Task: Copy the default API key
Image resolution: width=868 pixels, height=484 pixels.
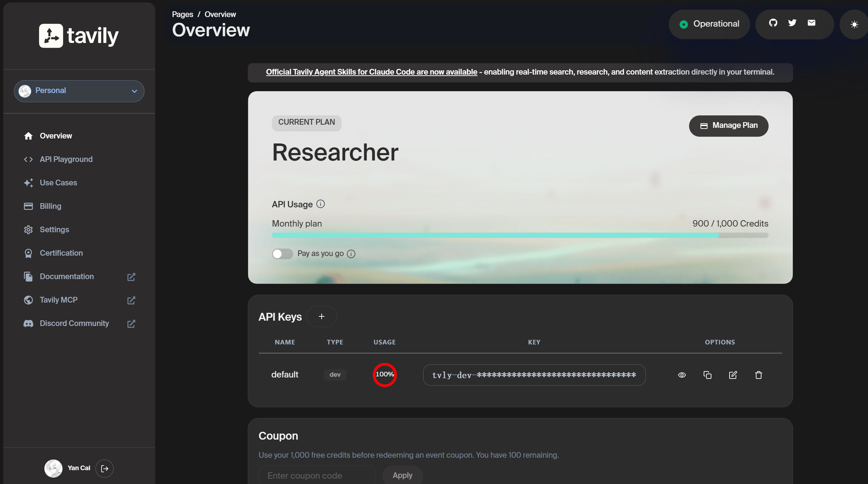Action: tap(708, 375)
